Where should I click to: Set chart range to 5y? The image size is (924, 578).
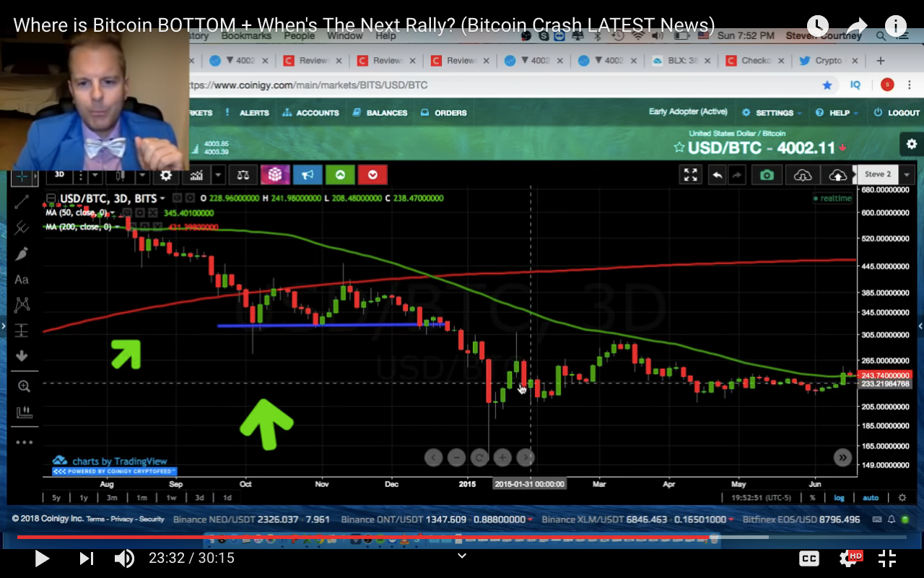click(56, 498)
